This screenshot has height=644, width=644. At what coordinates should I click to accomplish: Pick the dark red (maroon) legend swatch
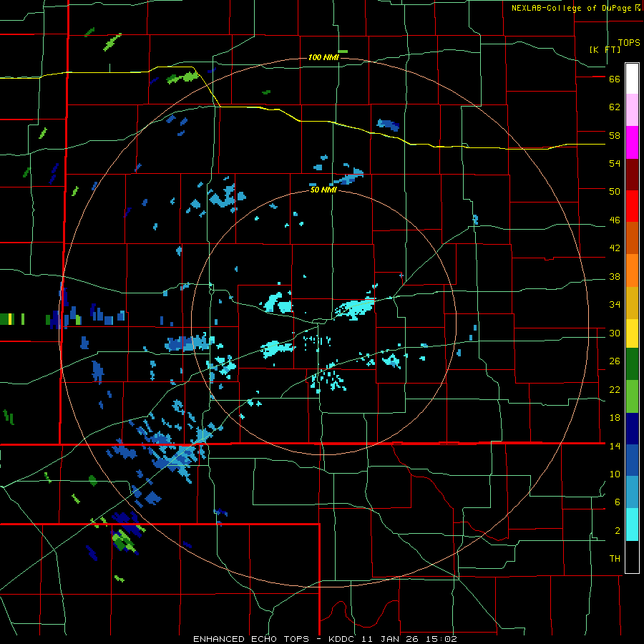point(632,175)
